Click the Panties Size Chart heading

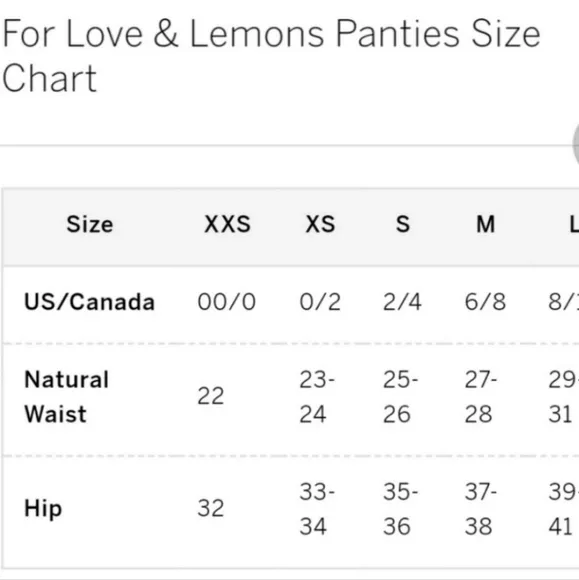click(271, 55)
